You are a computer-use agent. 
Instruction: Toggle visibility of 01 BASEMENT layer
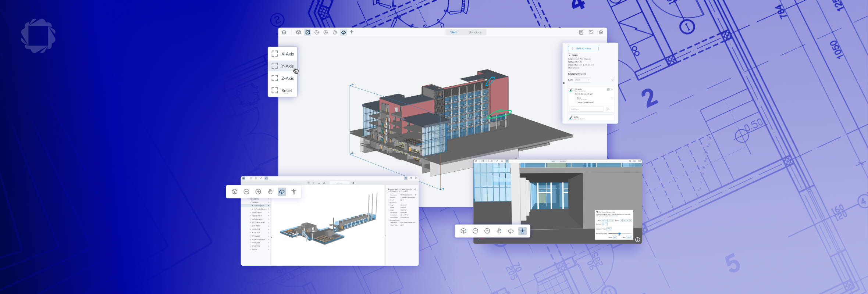pyautogui.click(x=268, y=216)
